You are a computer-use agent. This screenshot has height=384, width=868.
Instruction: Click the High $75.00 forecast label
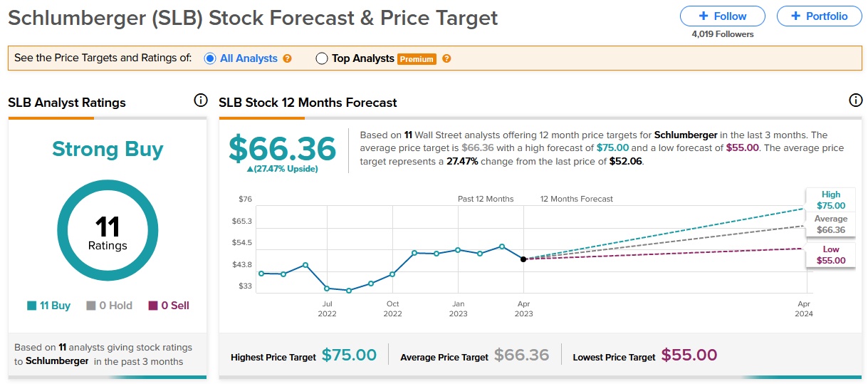[830, 199]
